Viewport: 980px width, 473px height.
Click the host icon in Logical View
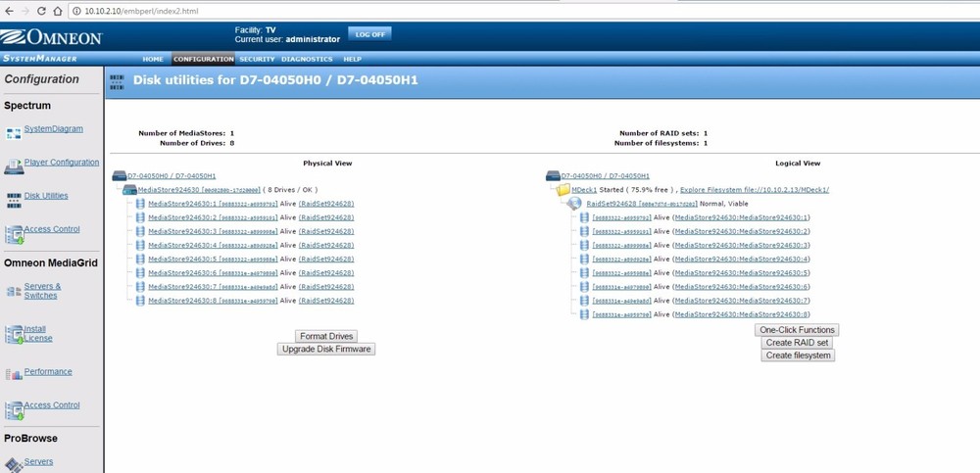[553, 176]
